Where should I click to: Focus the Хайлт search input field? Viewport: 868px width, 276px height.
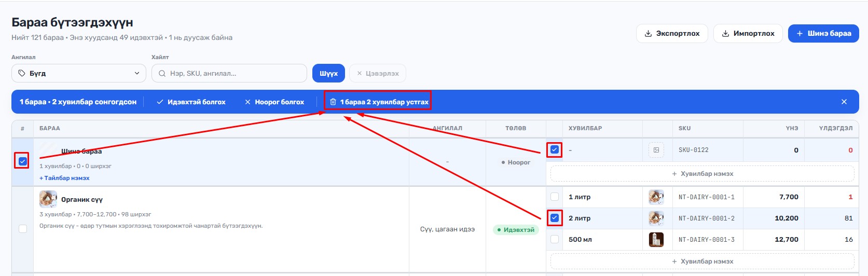pos(229,73)
